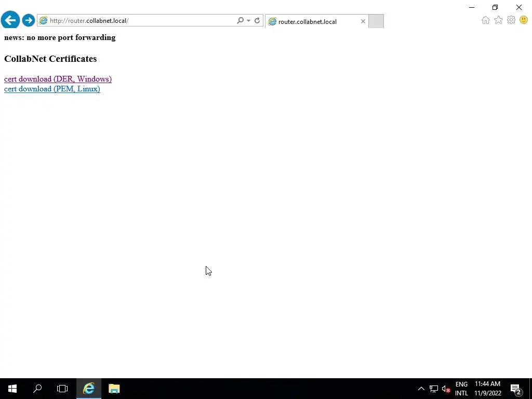Viewport: 532px width, 399px height.
Task: Download the PEM Linux certificate link
Action: click(x=52, y=89)
